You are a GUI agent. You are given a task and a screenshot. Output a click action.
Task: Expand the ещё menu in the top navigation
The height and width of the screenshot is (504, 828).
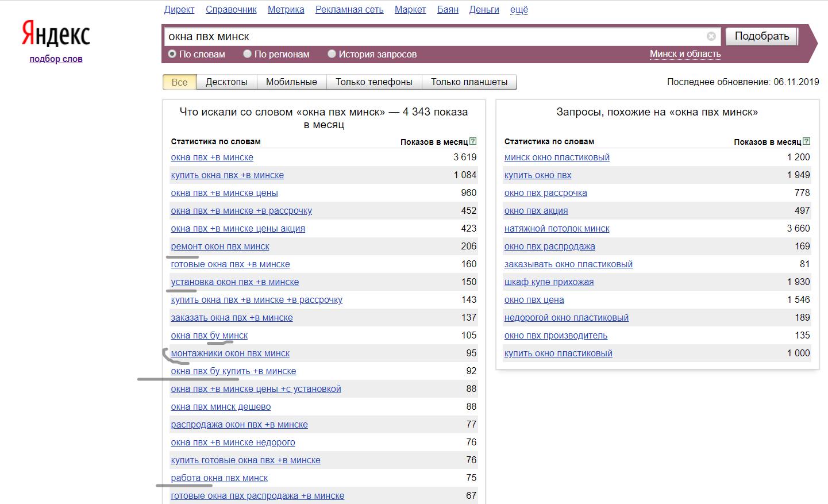coord(519,9)
